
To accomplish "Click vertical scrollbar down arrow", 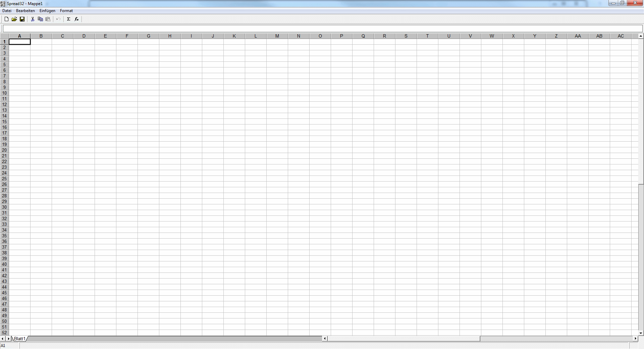I will coord(641,333).
